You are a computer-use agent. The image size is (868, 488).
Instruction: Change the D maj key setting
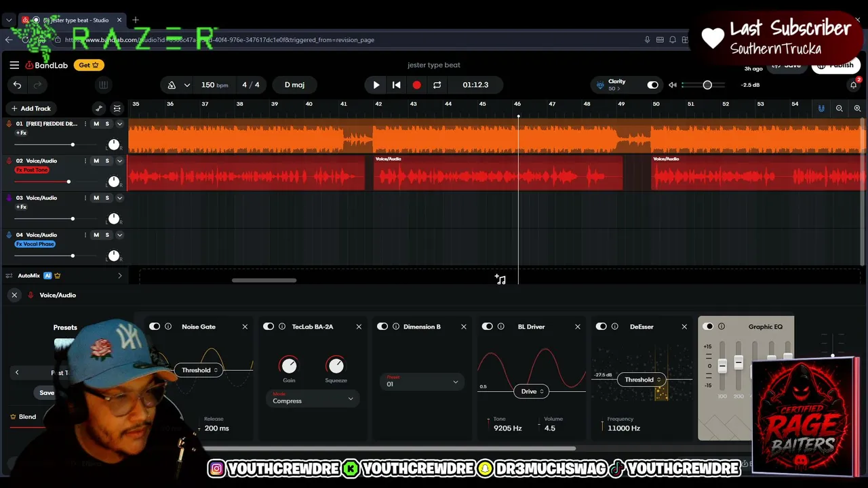pos(294,85)
